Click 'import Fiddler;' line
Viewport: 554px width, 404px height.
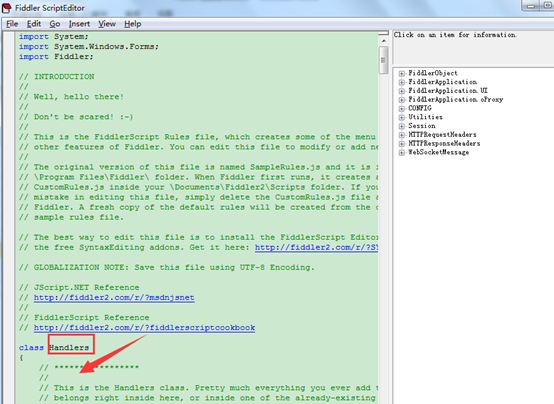click(x=56, y=57)
